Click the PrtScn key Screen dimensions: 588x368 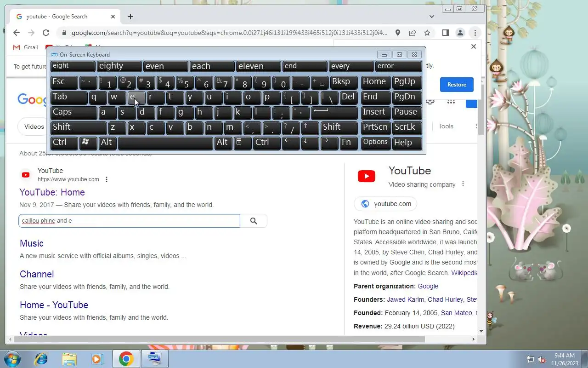[376, 127]
